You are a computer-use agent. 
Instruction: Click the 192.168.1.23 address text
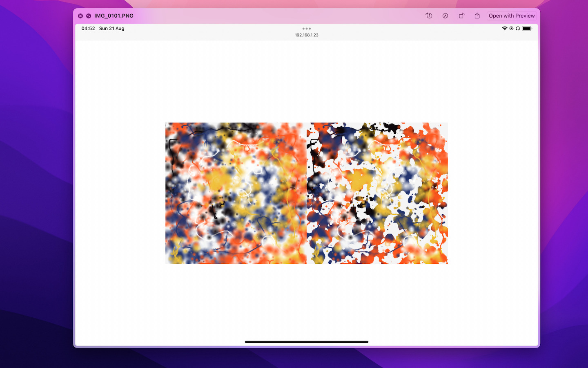pos(307,35)
